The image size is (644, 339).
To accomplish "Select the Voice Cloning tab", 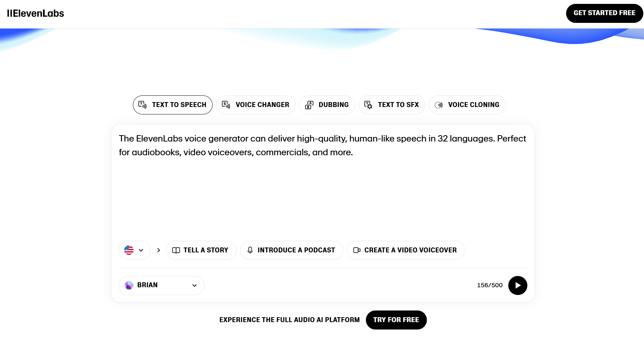I will pos(467,105).
